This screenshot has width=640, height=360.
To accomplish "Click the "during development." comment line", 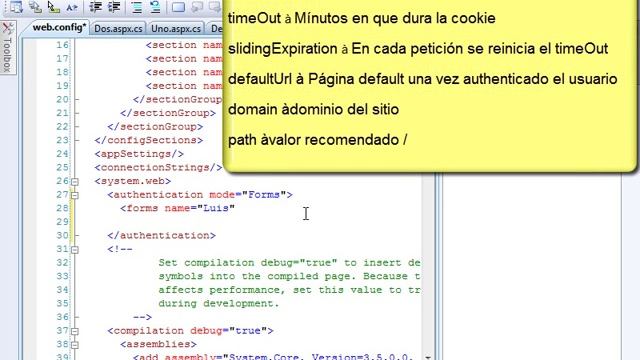I will 219,303.
